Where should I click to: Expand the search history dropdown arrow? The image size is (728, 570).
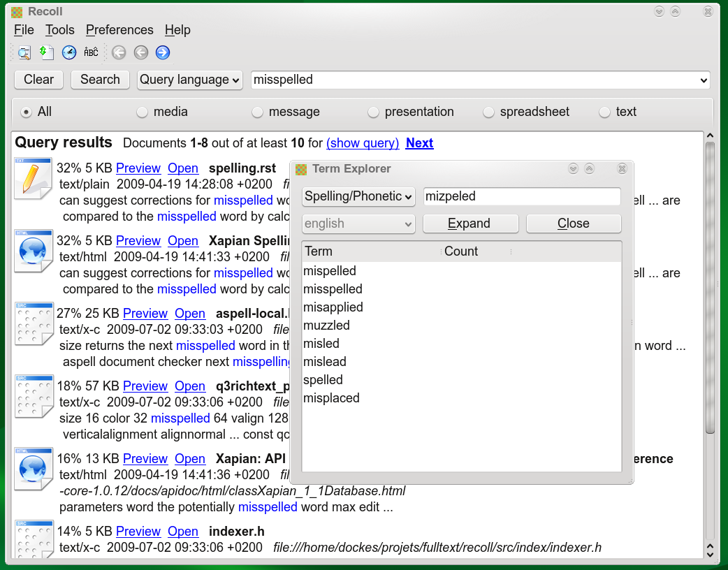point(703,80)
